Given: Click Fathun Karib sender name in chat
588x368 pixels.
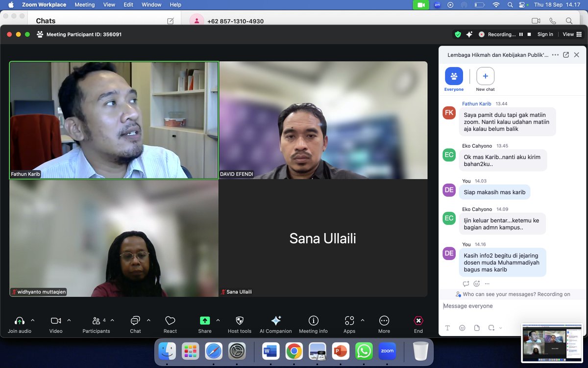Looking at the screenshot, I should pyautogui.click(x=477, y=104).
